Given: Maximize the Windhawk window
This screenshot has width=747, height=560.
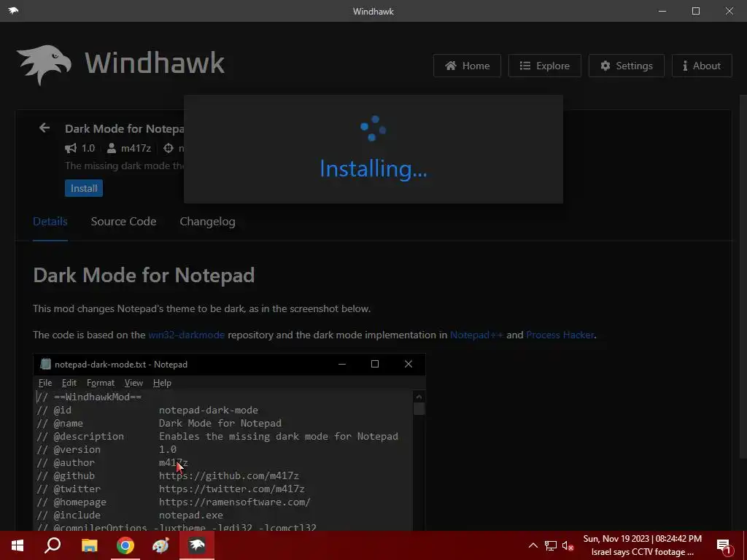Looking at the screenshot, I should coord(695,10).
